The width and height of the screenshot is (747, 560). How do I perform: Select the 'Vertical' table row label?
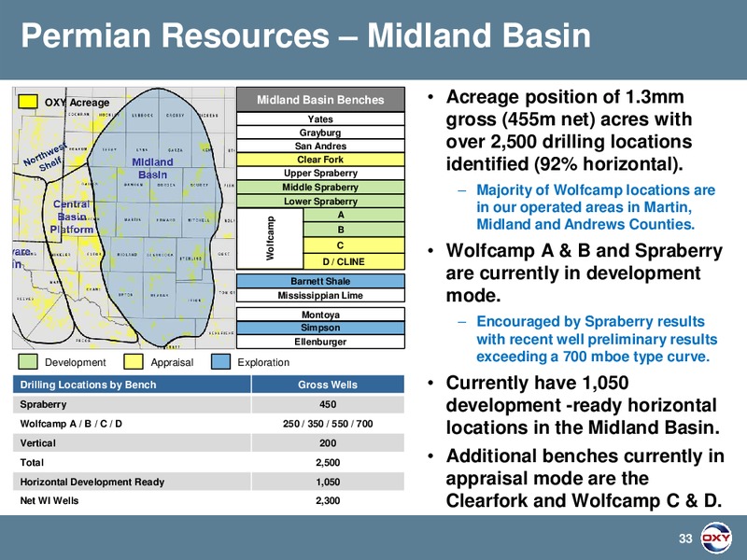coord(37,443)
